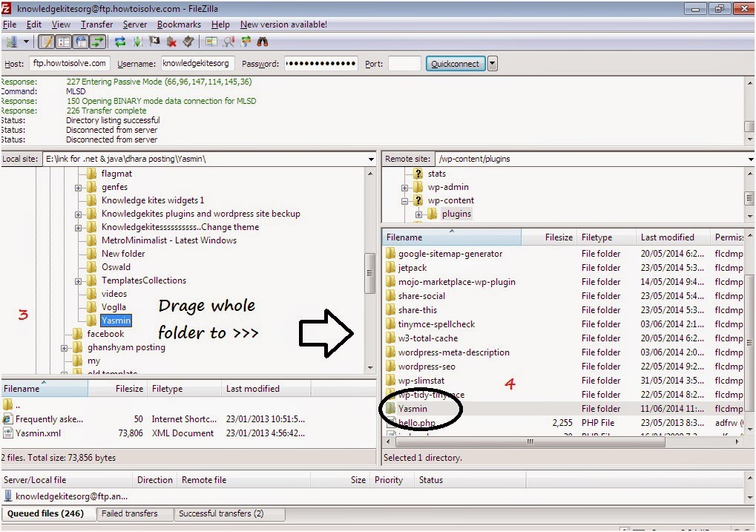
Task: Select wordpress-seo remote folder
Action: [x=427, y=367]
